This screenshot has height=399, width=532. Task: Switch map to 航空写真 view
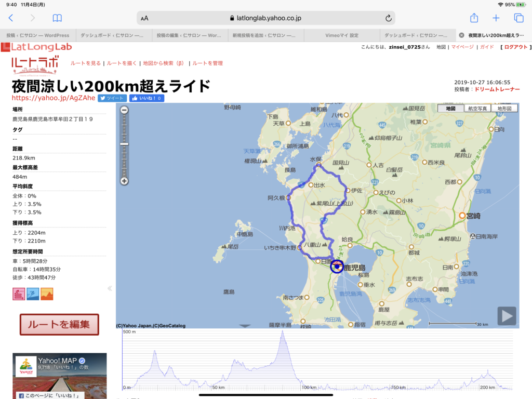477,109
